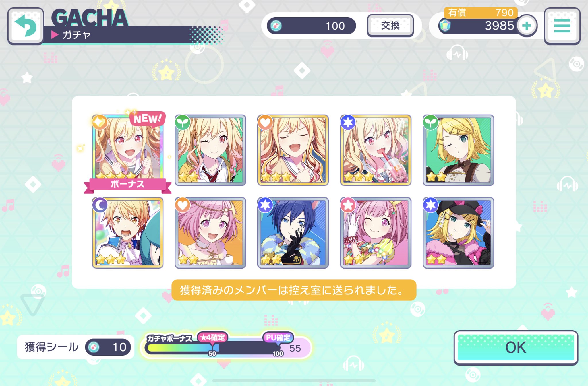Tap the seal icon beside 獲得シール
The height and width of the screenshot is (386, 588).
click(94, 347)
